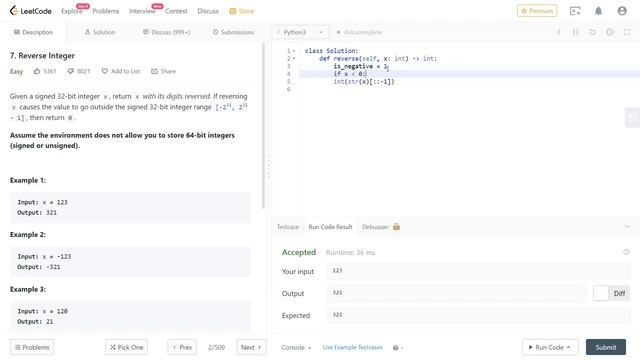Click the code format braces icon

click(x=576, y=32)
